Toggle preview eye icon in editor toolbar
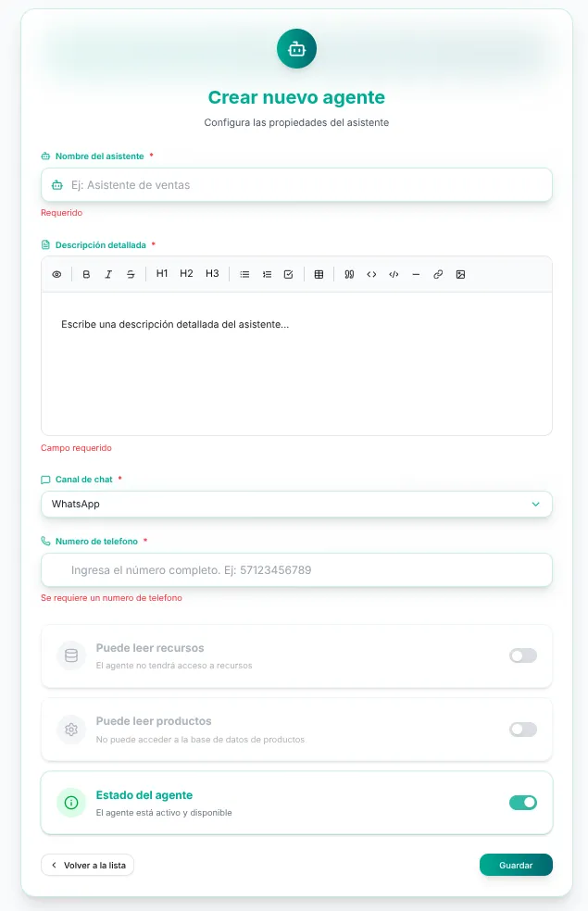Image resolution: width=588 pixels, height=911 pixels. pos(56,274)
